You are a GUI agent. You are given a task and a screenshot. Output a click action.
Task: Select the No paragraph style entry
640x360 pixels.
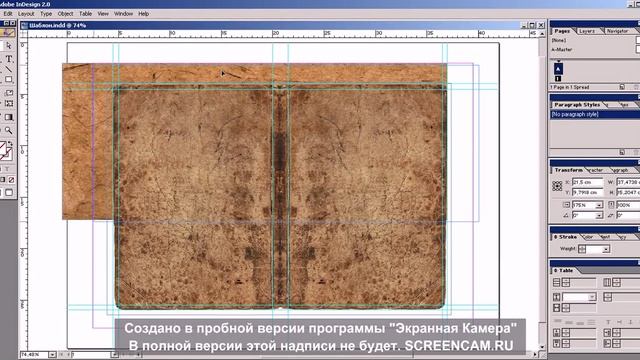click(x=595, y=114)
